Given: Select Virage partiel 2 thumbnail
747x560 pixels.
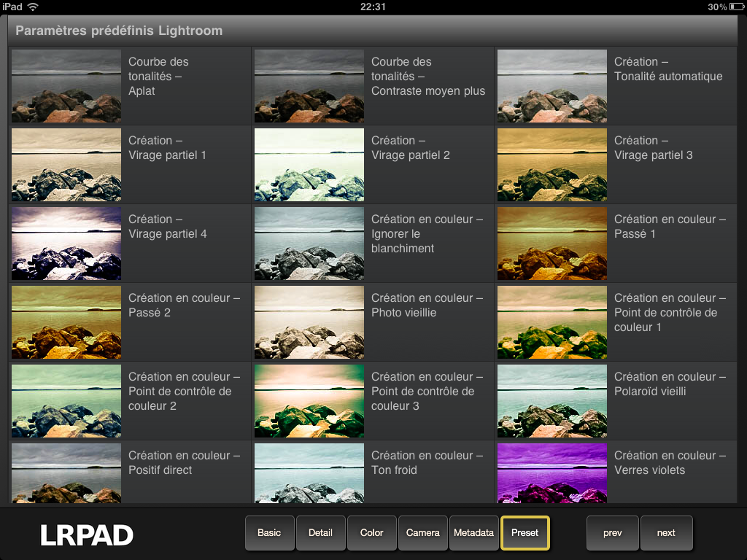Looking at the screenshot, I should click(x=309, y=165).
